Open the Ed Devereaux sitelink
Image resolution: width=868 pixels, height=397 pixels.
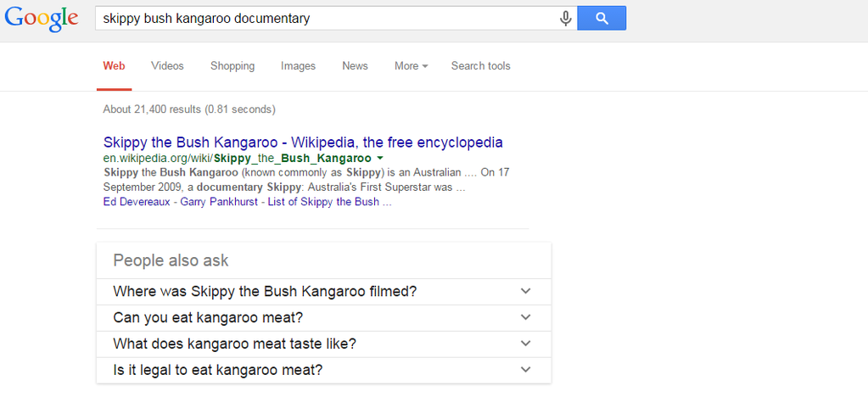pos(137,202)
